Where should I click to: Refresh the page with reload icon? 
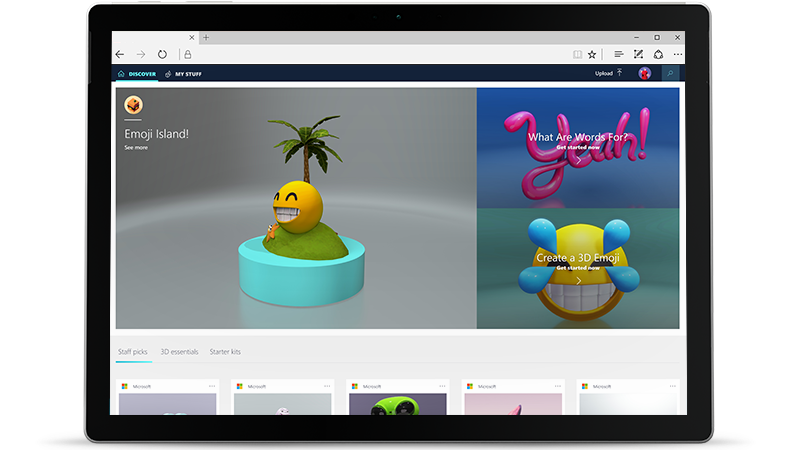coord(162,54)
